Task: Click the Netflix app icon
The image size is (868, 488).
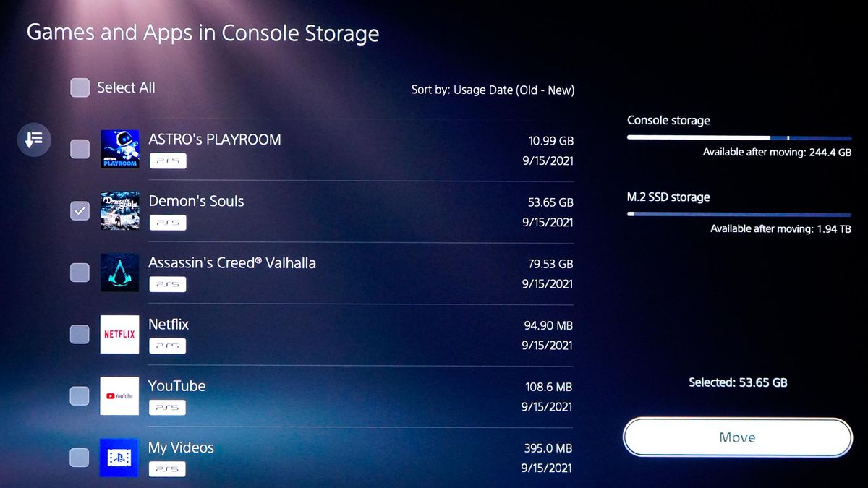Action: 119,334
